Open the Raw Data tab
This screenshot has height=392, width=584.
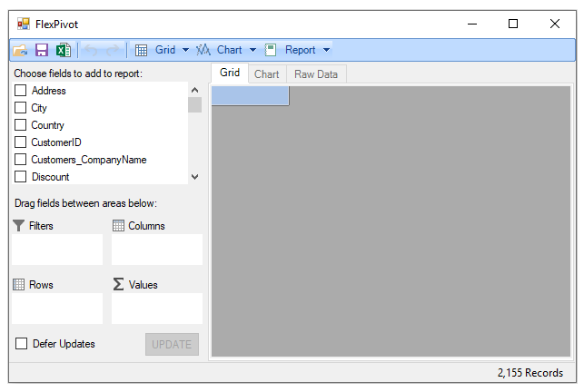point(315,74)
